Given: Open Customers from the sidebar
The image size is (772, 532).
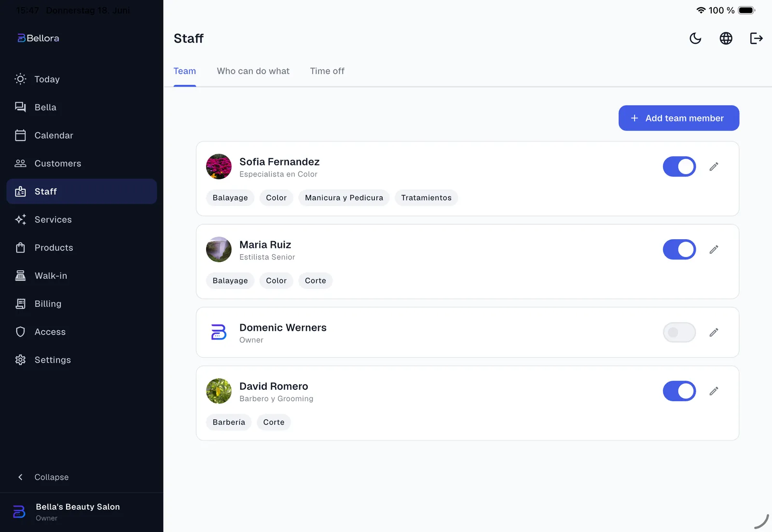Looking at the screenshot, I should click(x=82, y=164).
